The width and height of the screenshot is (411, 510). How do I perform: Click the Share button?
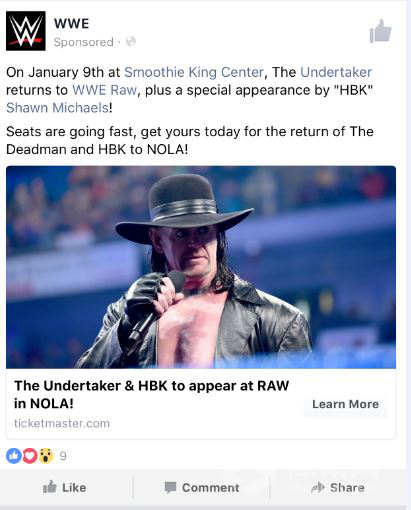pyautogui.click(x=337, y=488)
